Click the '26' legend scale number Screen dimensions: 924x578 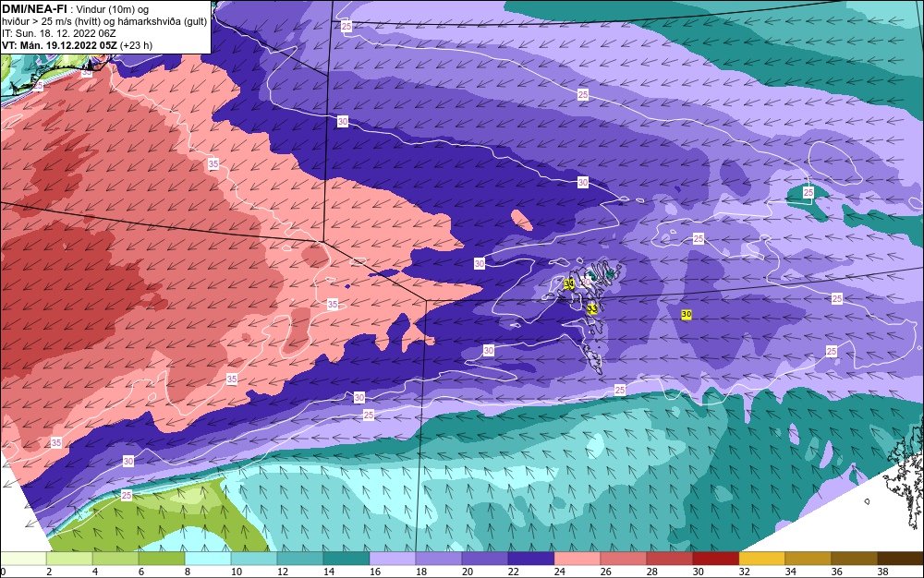click(x=606, y=572)
